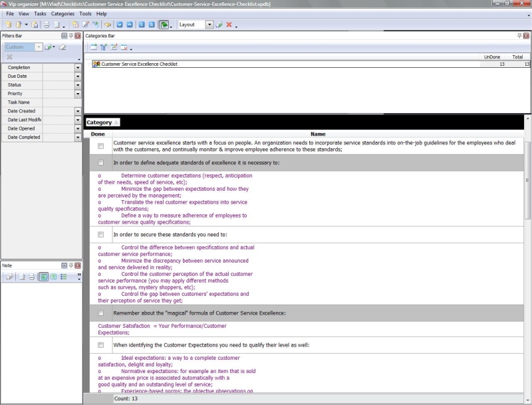Screen dimensions: 532x405
Task: Open the Priority filter dropdown
Action: [x=78, y=94]
